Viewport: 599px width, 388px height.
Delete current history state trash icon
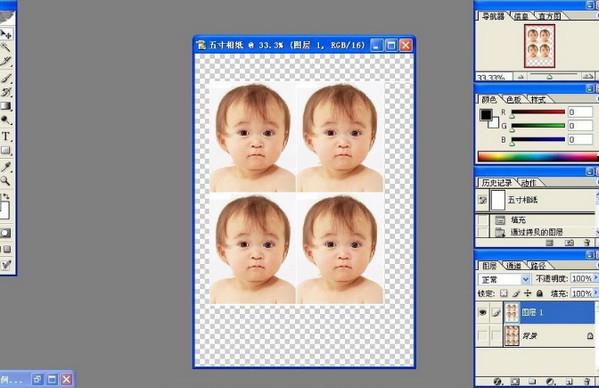587,242
